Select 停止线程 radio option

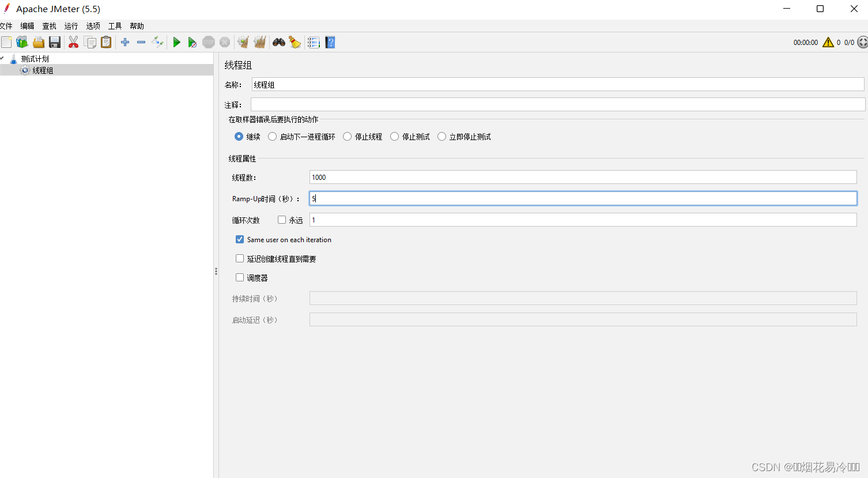tap(347, 137)
